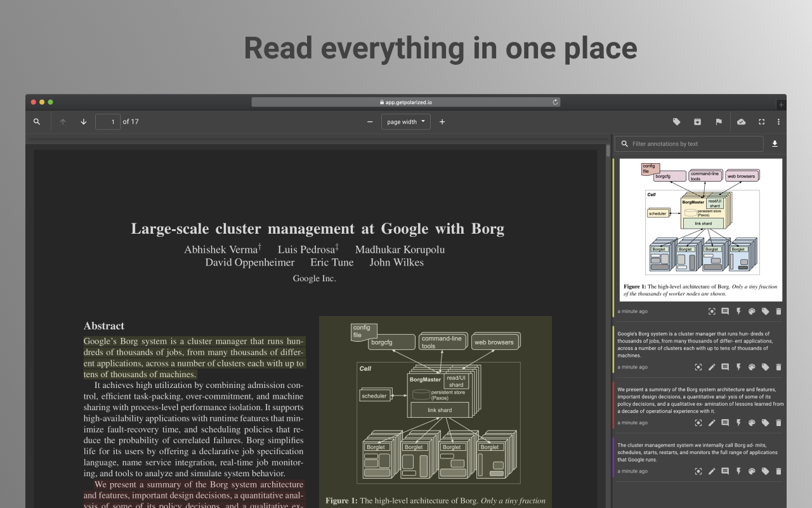
Task: Jump to Figure 1 annotation via scroll-into-view icon
Action: 712,312
